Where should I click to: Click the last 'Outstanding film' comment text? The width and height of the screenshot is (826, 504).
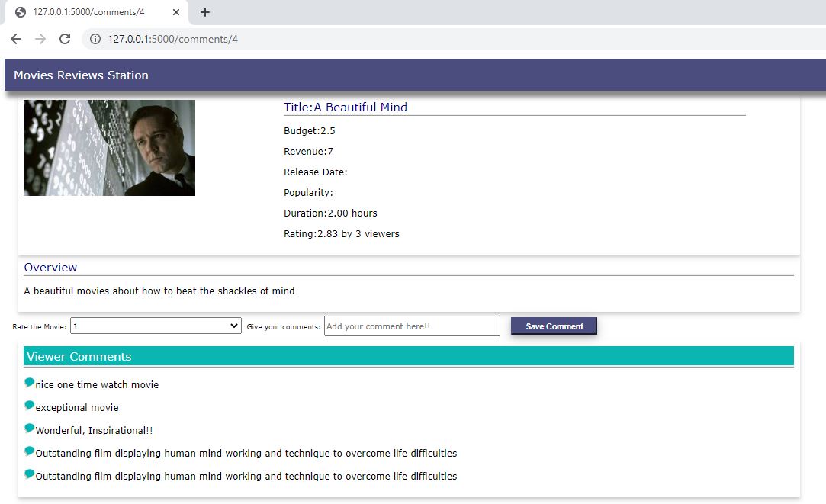(246, 476)
